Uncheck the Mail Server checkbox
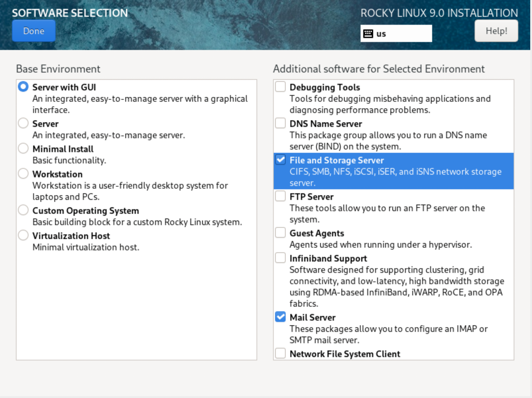This screenshot has width=532, height=398. [x=280, y=317]
